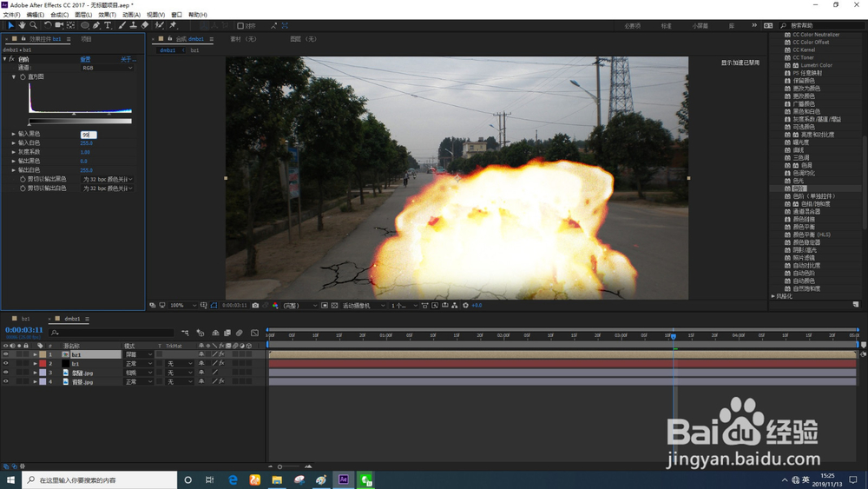Switch to bz1 timeline tab

point(26,319)
